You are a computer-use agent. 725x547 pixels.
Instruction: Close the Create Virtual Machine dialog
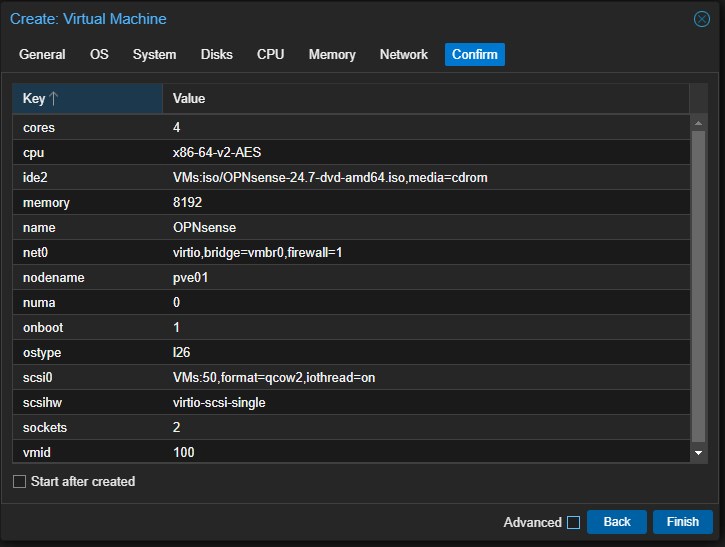pos(701,19)
